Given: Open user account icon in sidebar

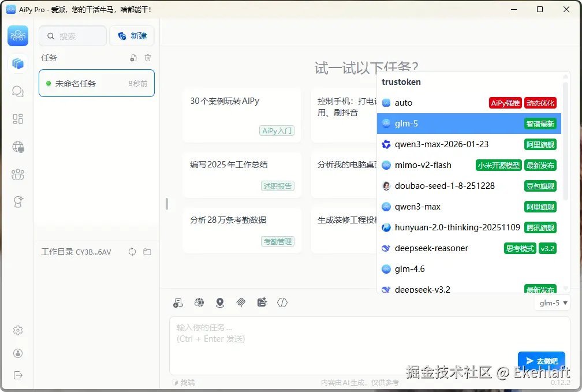Looking at the screenshot, I should tap(18, 353).
